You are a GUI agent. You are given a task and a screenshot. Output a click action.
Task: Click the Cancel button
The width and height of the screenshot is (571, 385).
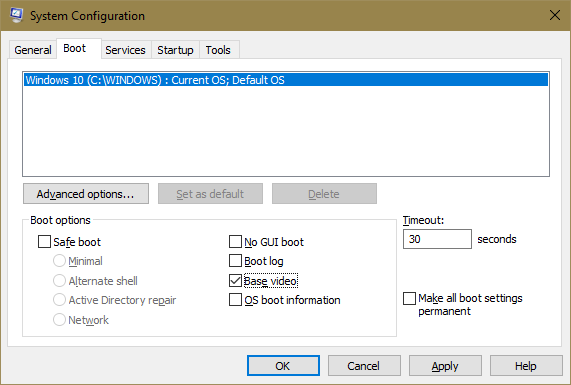click(364, 365)
